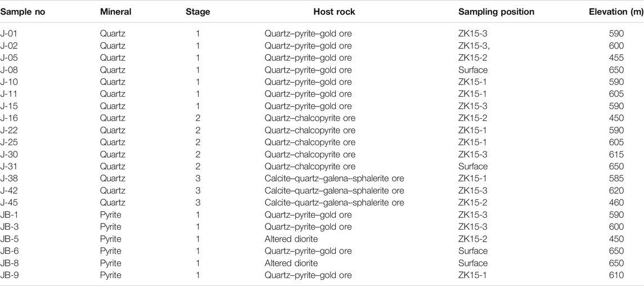Click the Host rock column header
644x286 pixels.
(x=334, y=12)
